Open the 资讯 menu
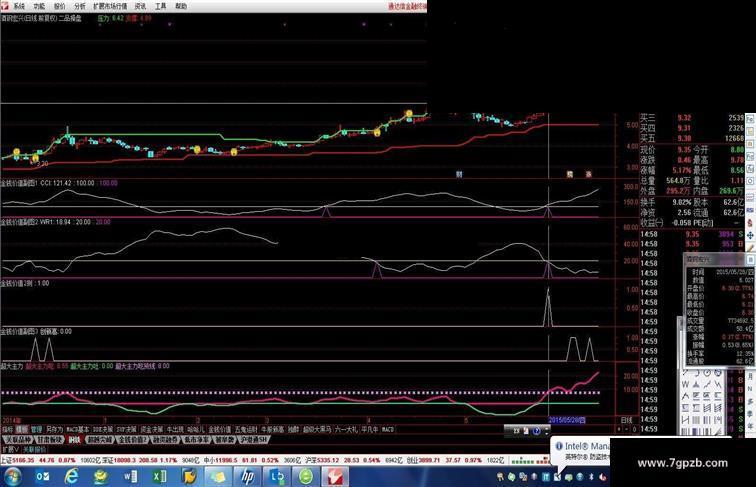Screen dimensions: 756x487 click(140, 6)
